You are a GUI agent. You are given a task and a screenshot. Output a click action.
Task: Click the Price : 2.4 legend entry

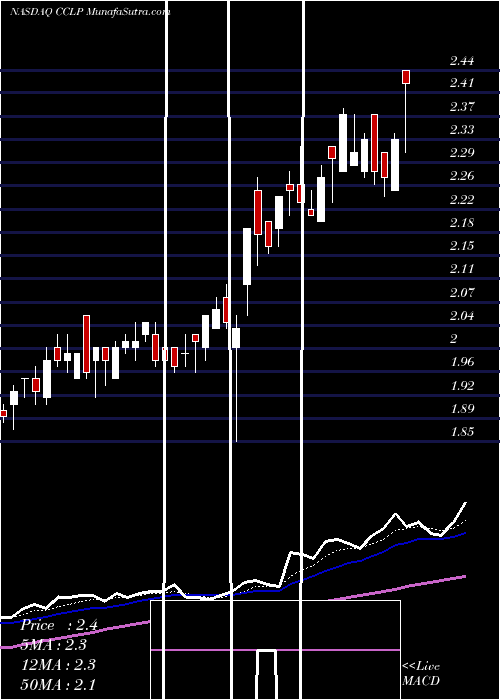(x=59, y=625)
